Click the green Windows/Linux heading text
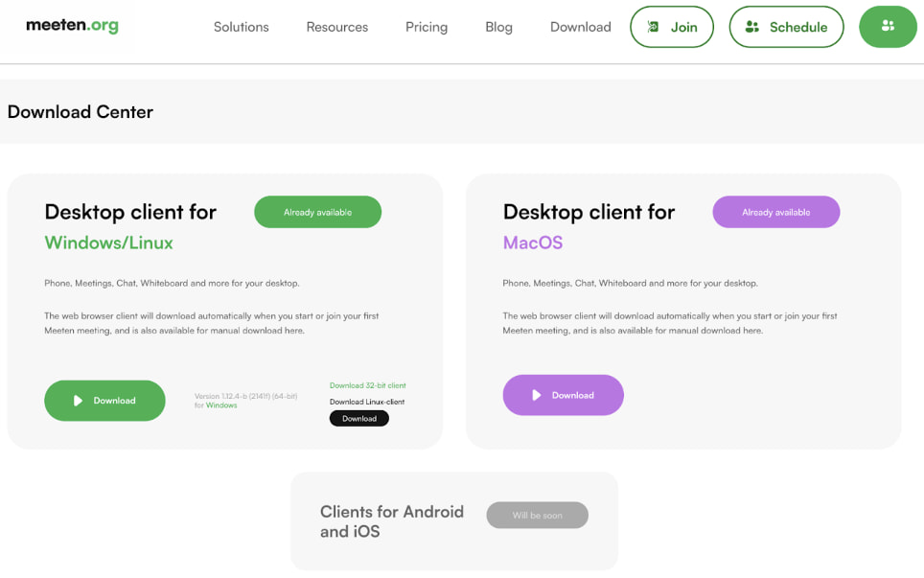Screen dimensions: 924x578 [x=108, y=243]
